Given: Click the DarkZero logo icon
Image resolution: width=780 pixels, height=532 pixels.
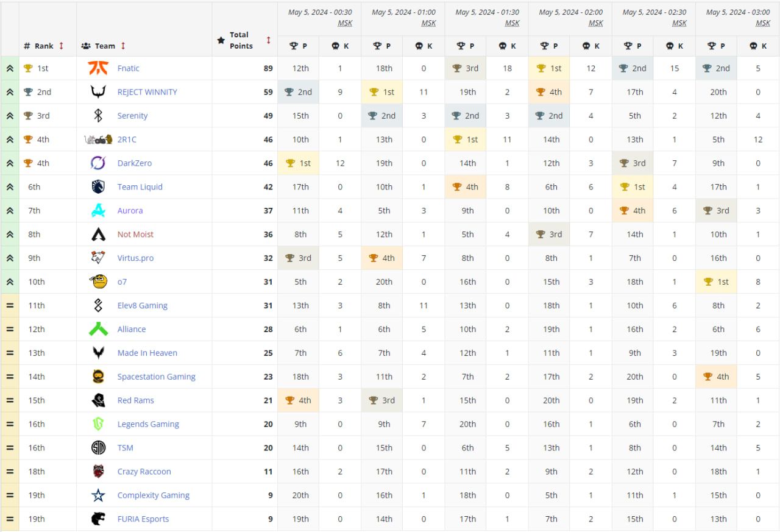Looking at the screenshot, I should 98,163.
